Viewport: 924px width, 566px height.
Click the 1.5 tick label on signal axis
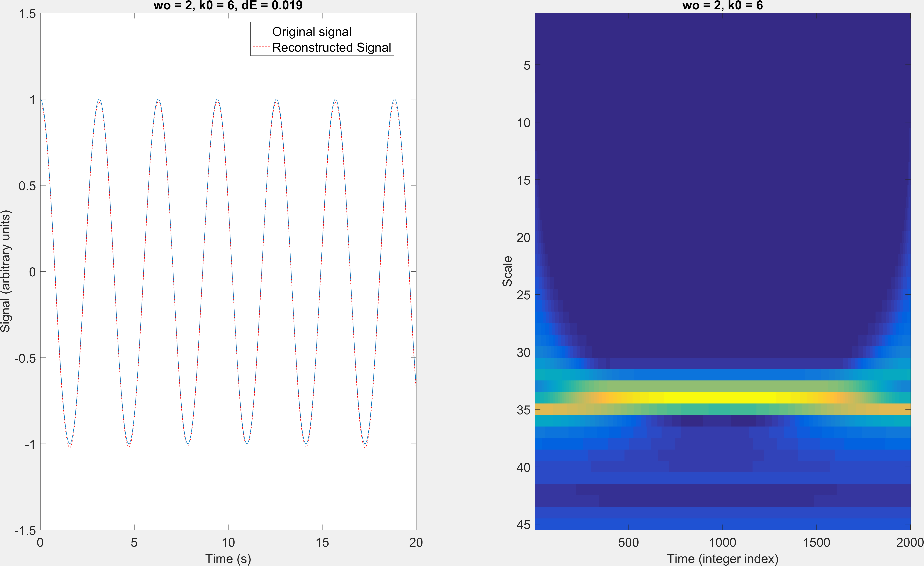pyautogui.click(x=27, y=14)
